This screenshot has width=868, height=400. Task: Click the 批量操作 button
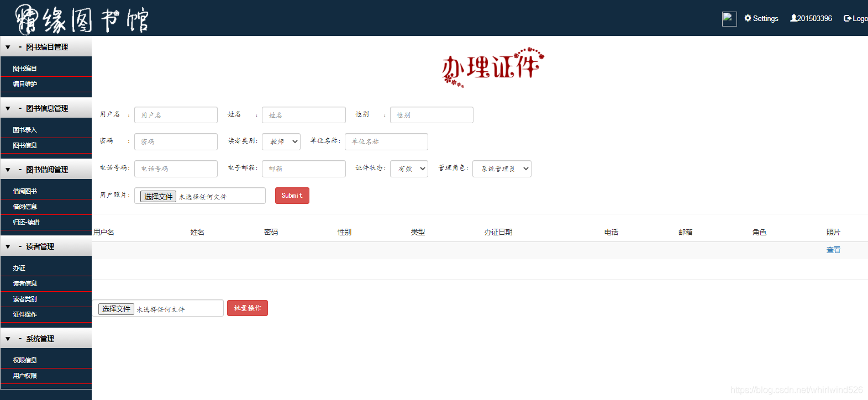[x=248, y=308]
